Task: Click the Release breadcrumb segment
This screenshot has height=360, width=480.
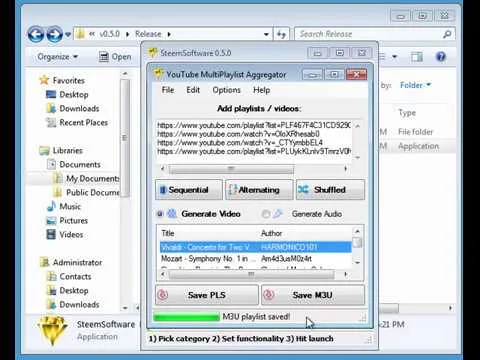Action: tap(148, 34)
